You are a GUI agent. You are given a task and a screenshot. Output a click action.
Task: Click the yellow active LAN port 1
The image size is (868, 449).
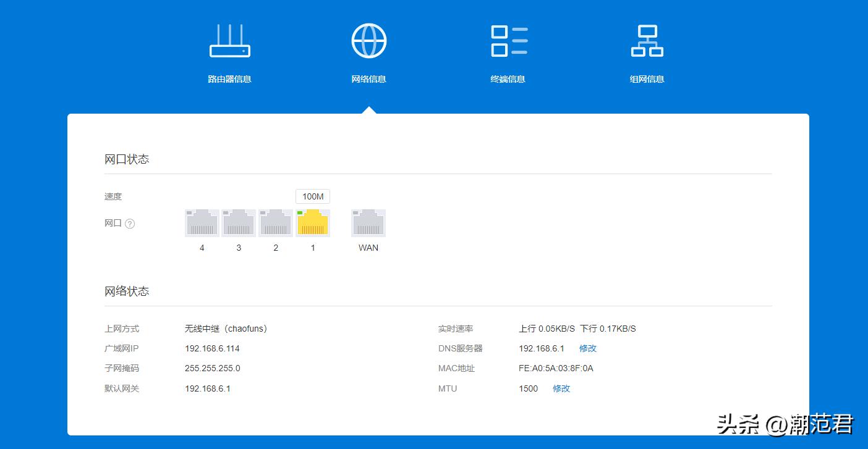pos(312,223)
